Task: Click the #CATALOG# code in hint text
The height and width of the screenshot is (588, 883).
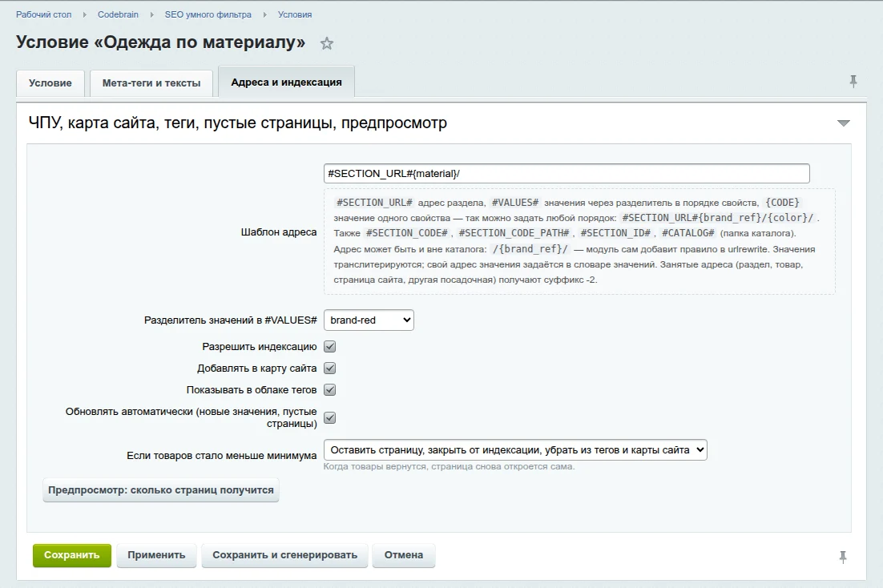Action: 687,232
